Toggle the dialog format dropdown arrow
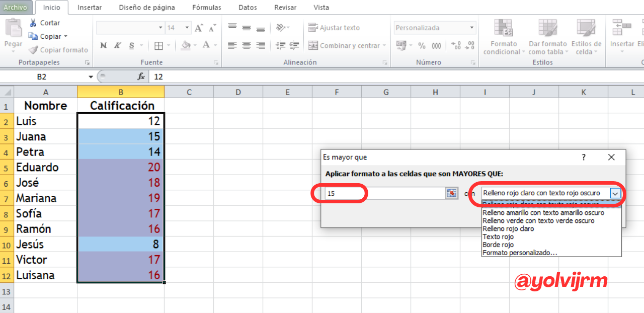 615,193
